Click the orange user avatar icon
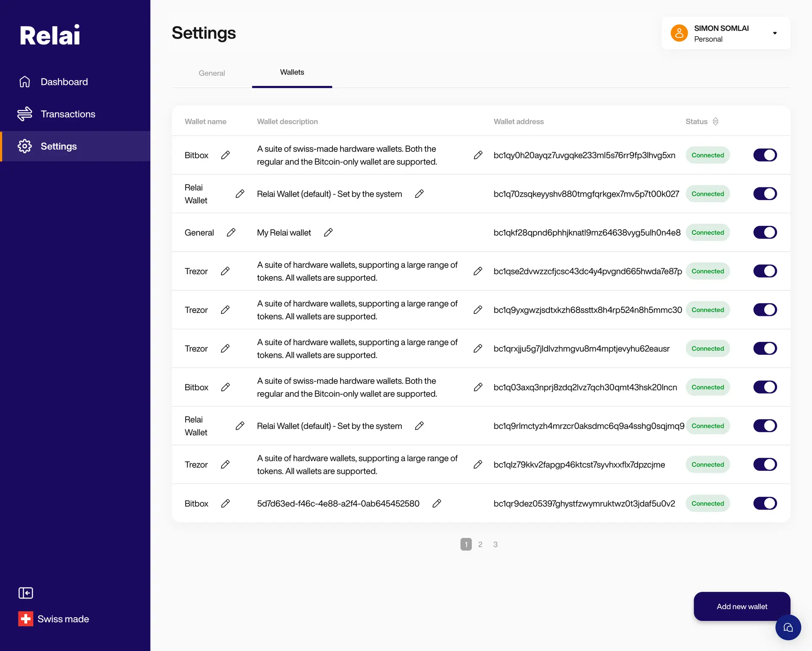The height and width of the screenshot is (651, 812). point(679,33)
